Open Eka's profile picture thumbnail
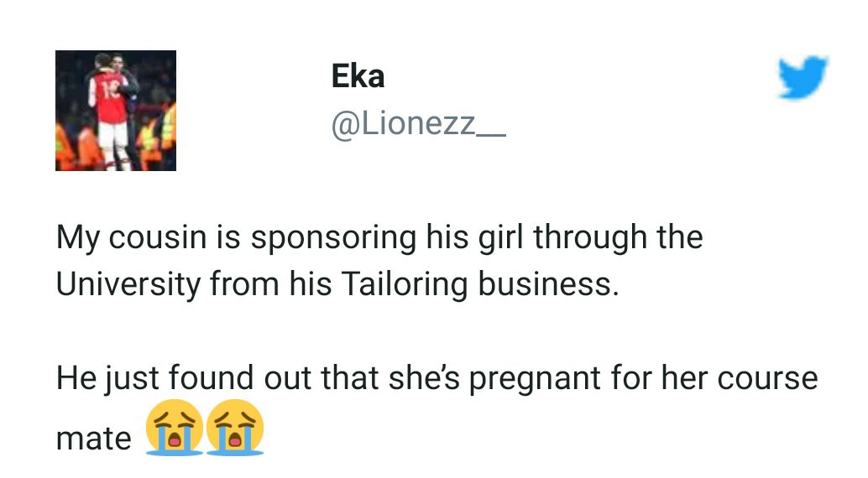Viewport: 868px width, 478px height. click(116, 111)
